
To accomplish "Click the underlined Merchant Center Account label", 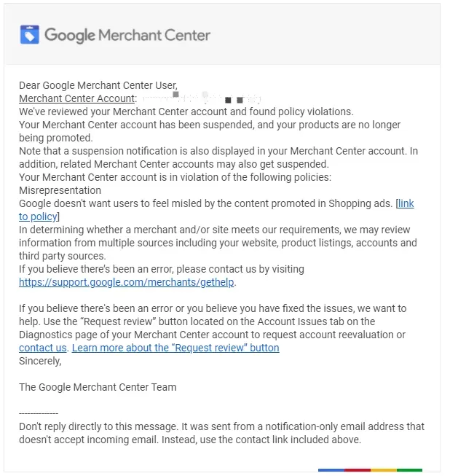I will tap(76, 98).
